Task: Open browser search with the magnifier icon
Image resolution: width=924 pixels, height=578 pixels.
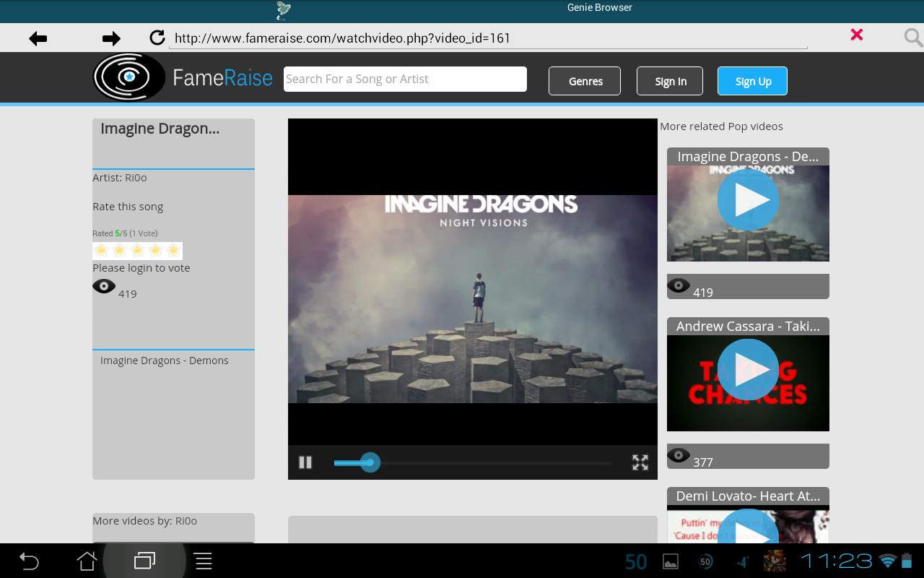Action: point(913,38)
